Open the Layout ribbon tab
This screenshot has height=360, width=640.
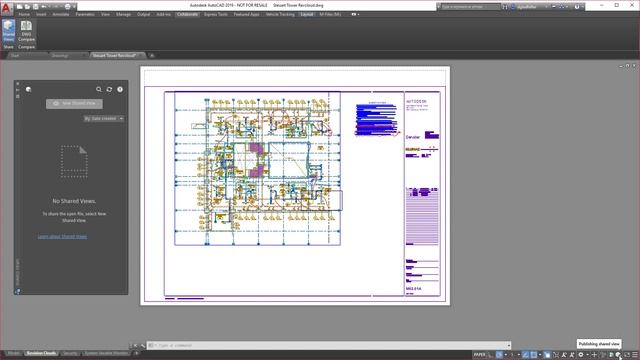[307, 14]
